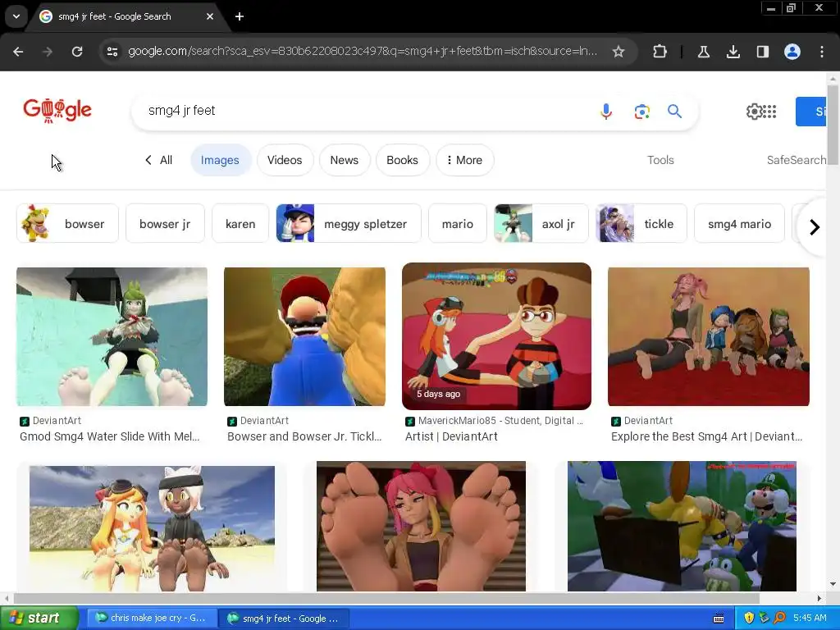Open the Luigi and Bowser checkered-floor image

coord(682,526)
